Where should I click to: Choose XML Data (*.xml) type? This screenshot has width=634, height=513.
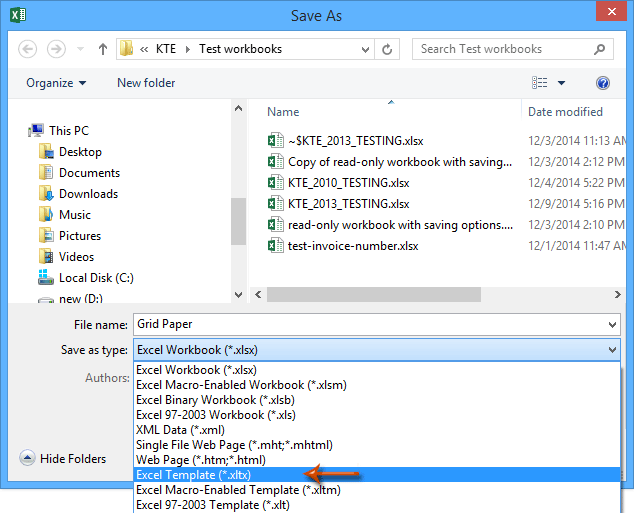point(376,430)
